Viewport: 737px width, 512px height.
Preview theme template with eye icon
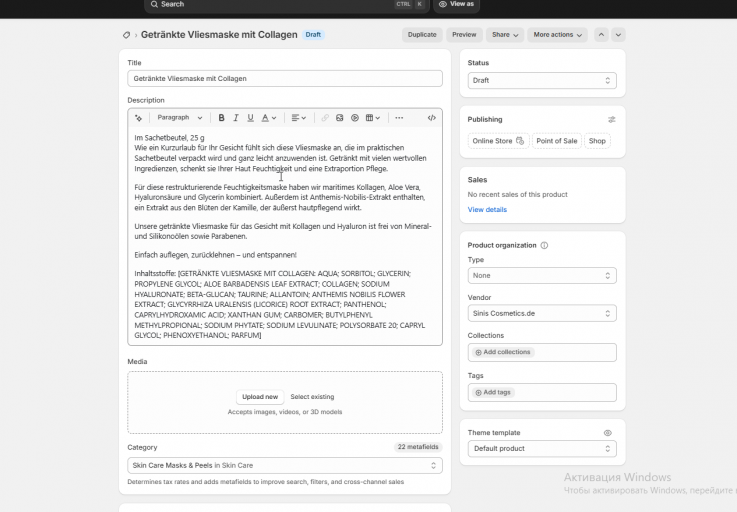tap(608, 433)
